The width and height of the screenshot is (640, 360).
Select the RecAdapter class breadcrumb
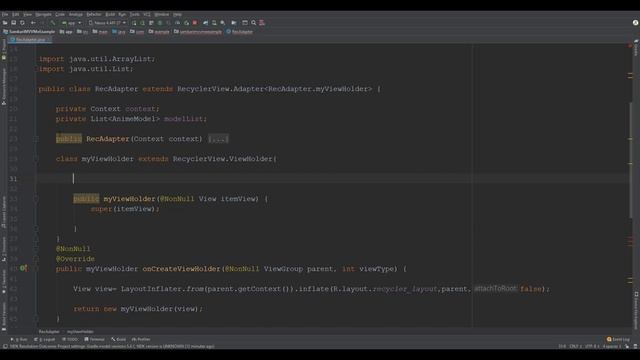240,31
